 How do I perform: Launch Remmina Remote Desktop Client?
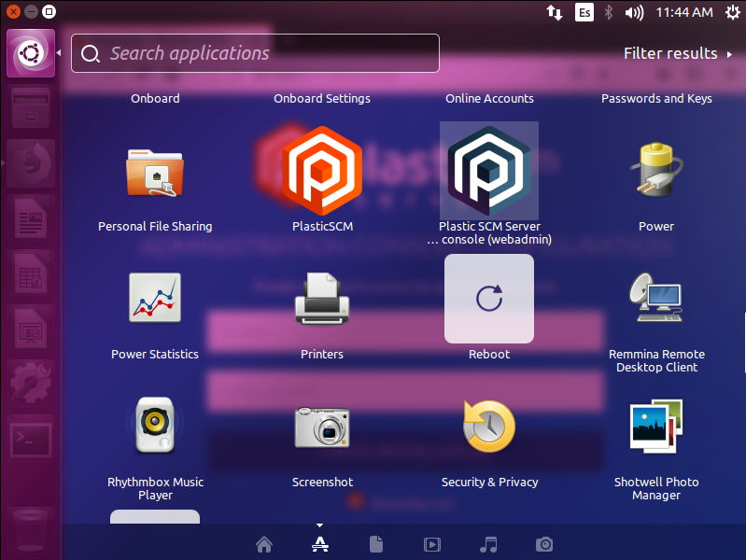tap(656, 298)
